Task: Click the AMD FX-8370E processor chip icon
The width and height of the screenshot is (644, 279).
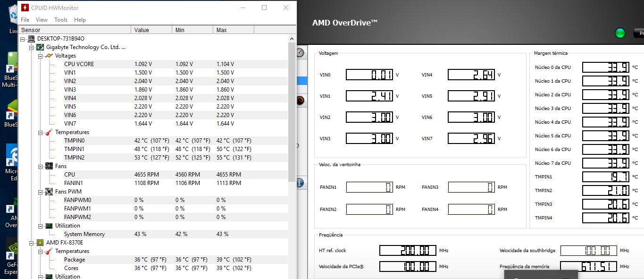Action: coord(41,243)
